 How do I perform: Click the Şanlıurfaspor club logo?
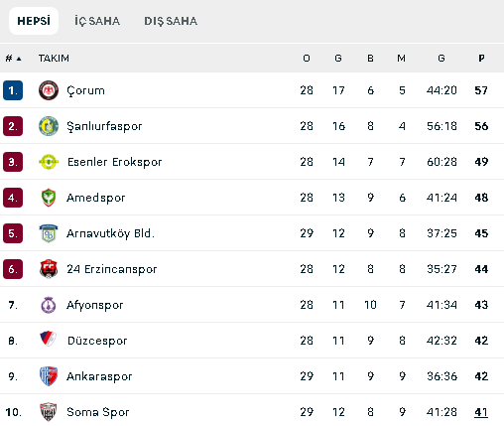tap(49, 126)
